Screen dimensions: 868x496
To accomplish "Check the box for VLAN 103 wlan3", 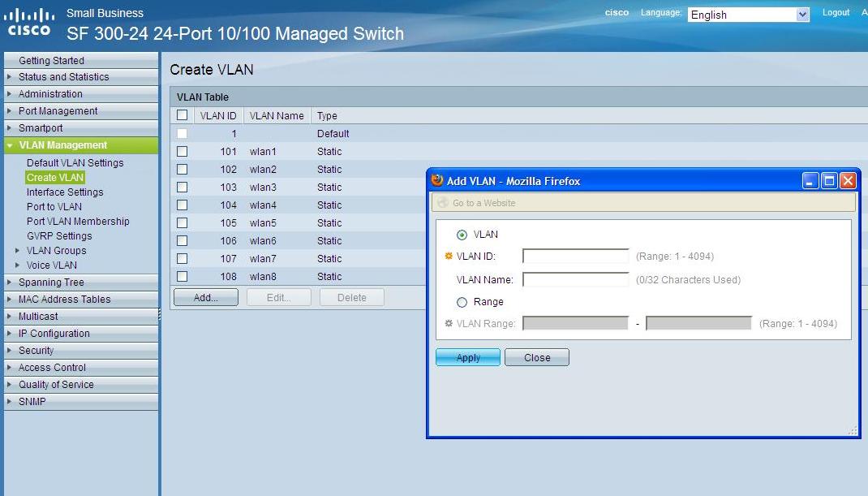I will pyautogui.click(x=183, y=188).
